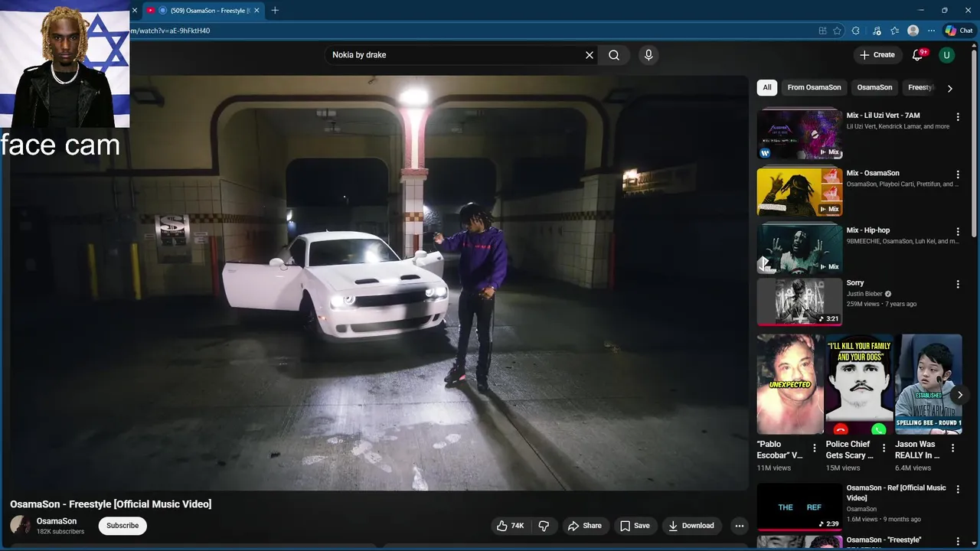The image size is (980, 551).
Task: Open Edge favorites list icon
Action: tap(894, 31)
